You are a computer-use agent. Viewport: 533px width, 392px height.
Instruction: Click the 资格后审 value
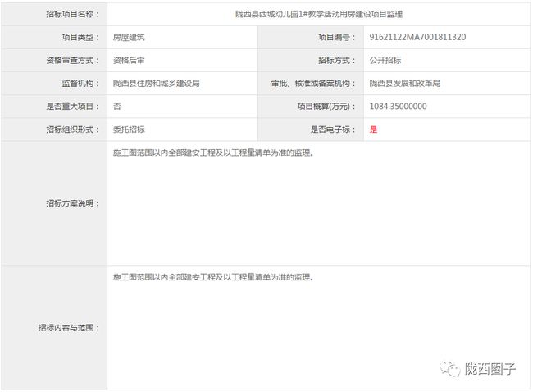point(129,61)
